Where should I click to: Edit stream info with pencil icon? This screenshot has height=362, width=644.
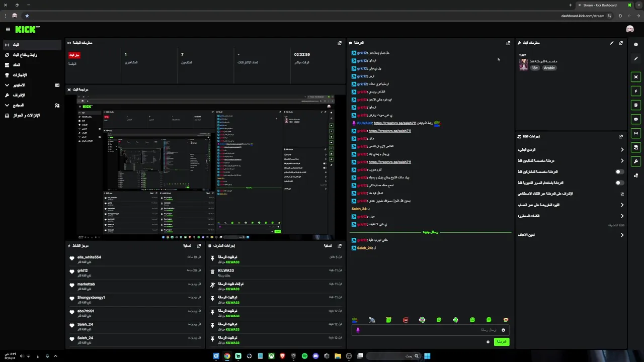point(612,43)
